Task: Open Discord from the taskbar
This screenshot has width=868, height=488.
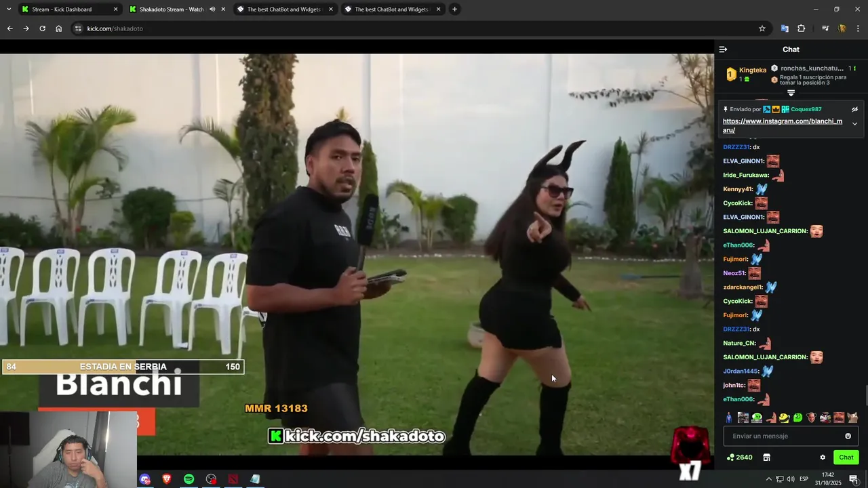Action: (x=145, y=479)
